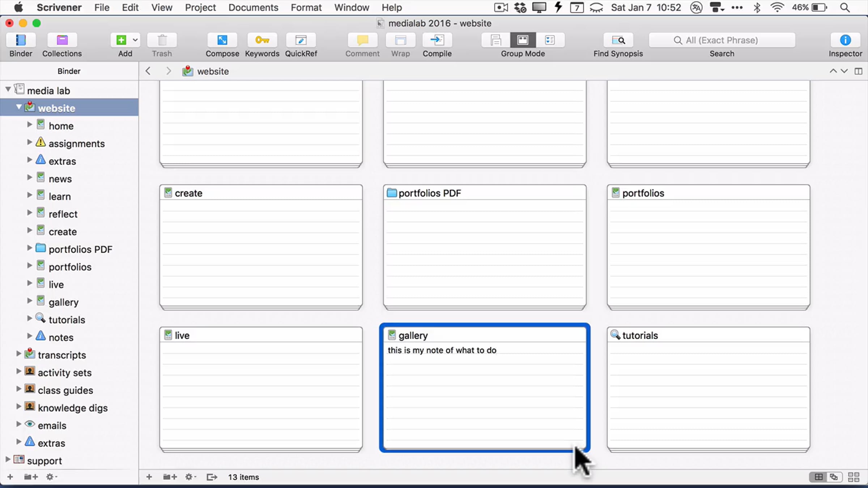Open the Add button dropdown arrow
Screen dimensions: 868x488
(x=135, y=40)
